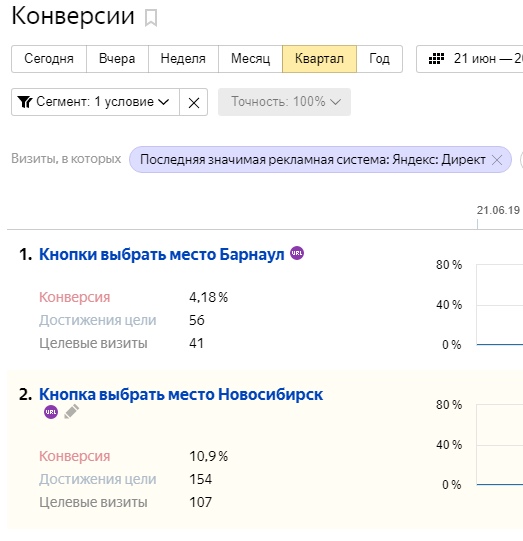The width and height of the screenshot is (523, 541).
Task: Select Достижения цели for Барнаул goal
Action: [x=98, y=320]
